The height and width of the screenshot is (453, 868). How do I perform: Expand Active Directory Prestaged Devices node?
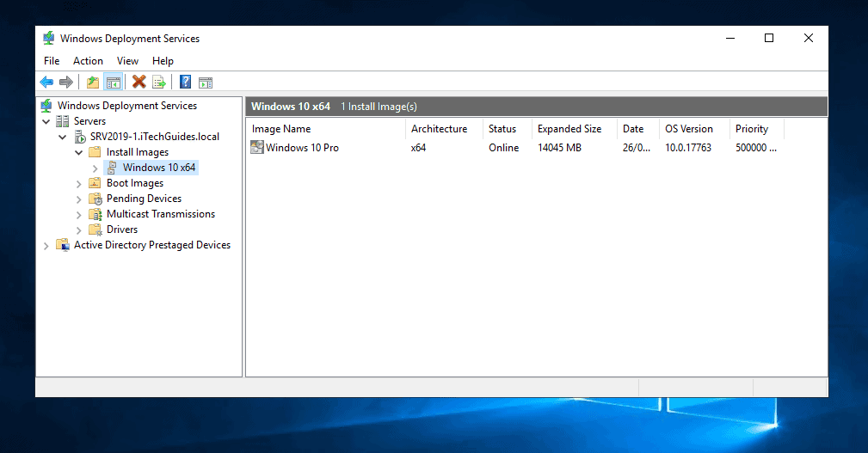(46, 246)
